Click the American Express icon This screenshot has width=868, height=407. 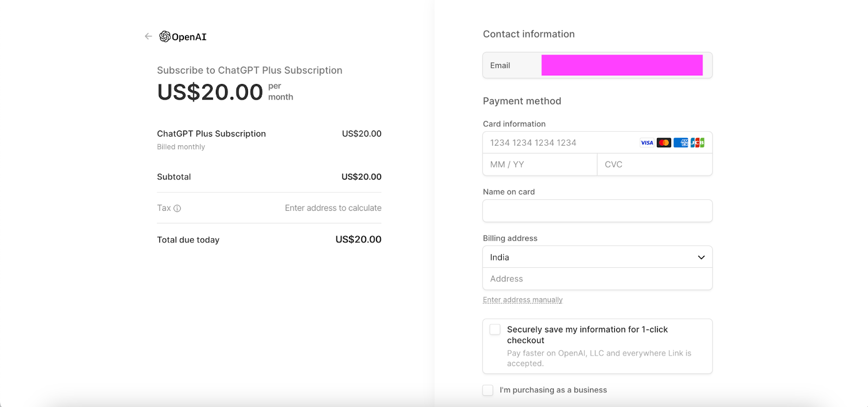pyautogui.click(x=681, y=143)
